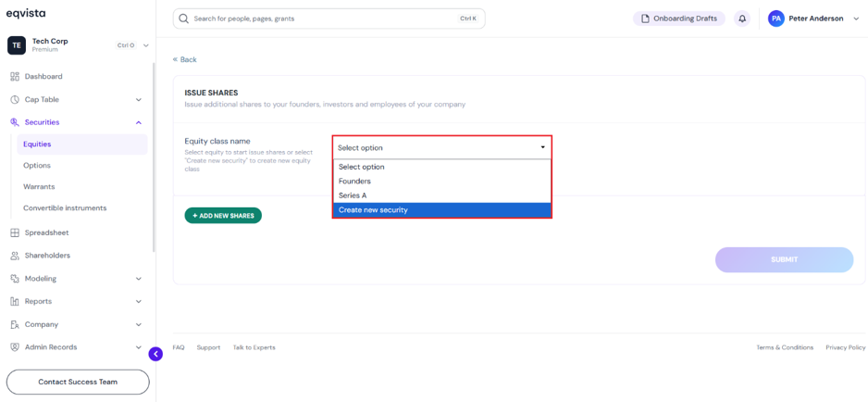Click the Cap Table pie icon

tap(15, 100)
